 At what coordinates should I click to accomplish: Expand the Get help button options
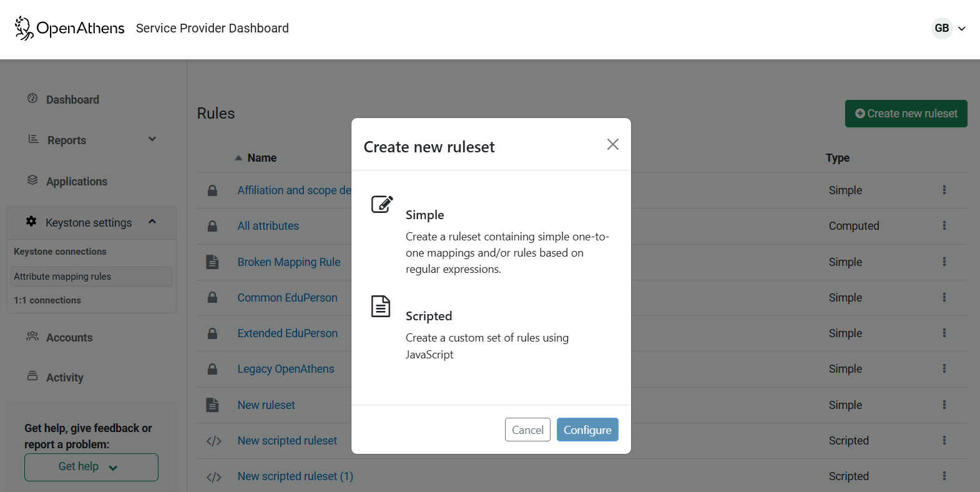pos(91,466)
